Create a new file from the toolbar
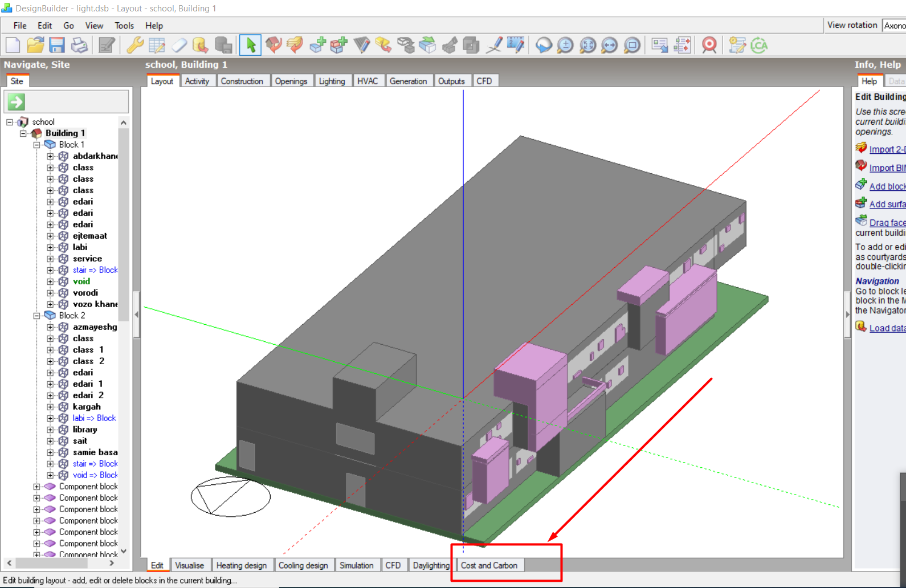 click(13, 45)
